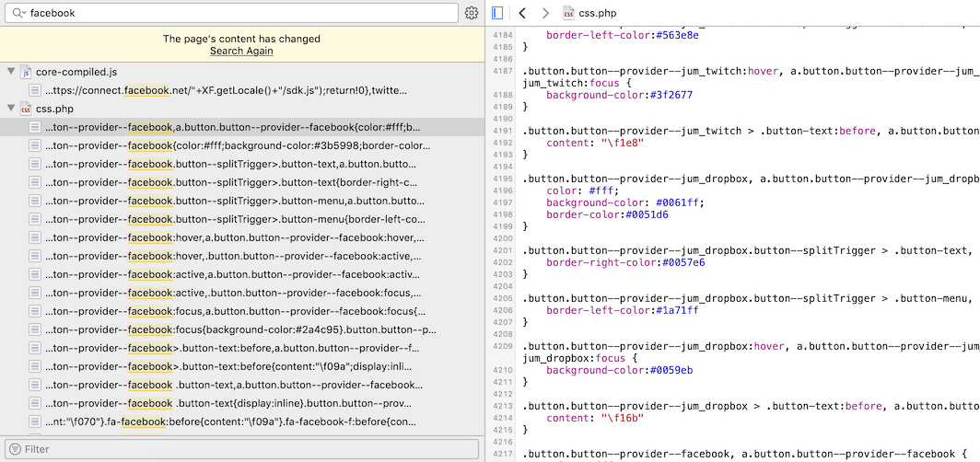Click the filter icon at bottom left
980x462 pixels.
14,449
